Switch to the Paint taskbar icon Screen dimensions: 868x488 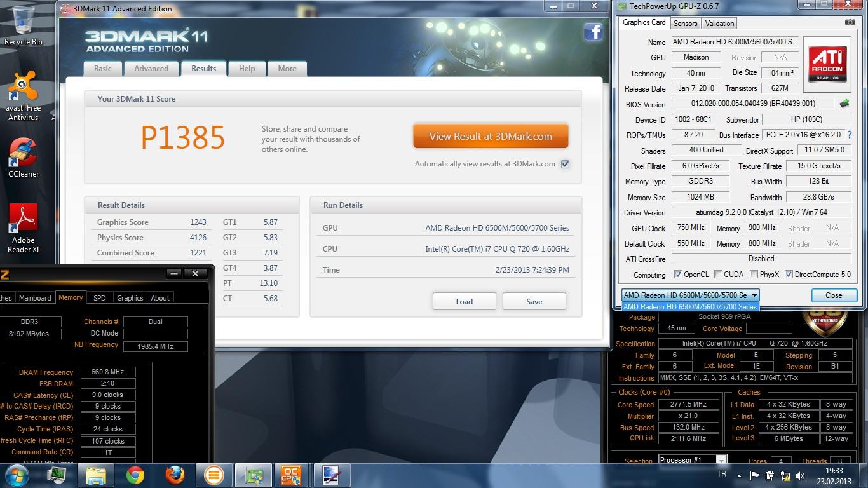[331, 475]
